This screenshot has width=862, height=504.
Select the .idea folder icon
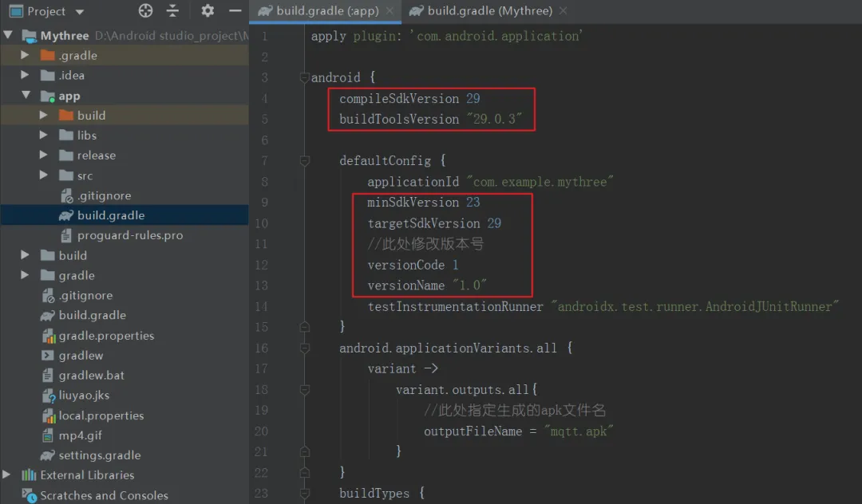point(48,75)
